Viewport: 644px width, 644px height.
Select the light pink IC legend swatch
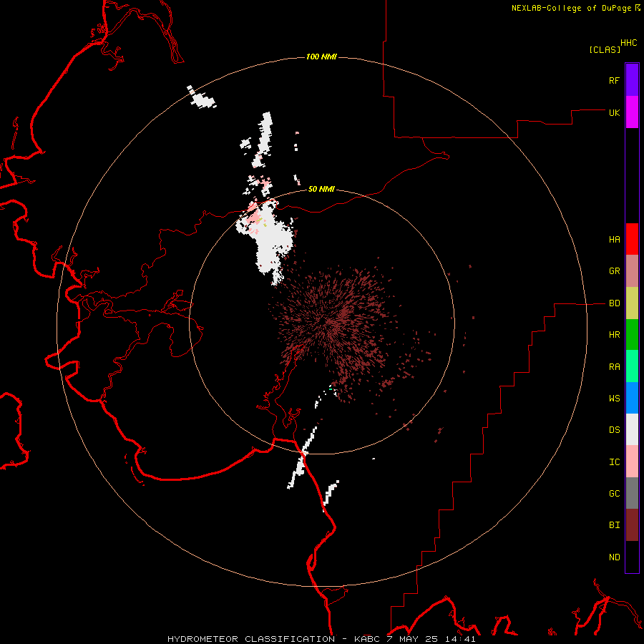coord(632,462)
